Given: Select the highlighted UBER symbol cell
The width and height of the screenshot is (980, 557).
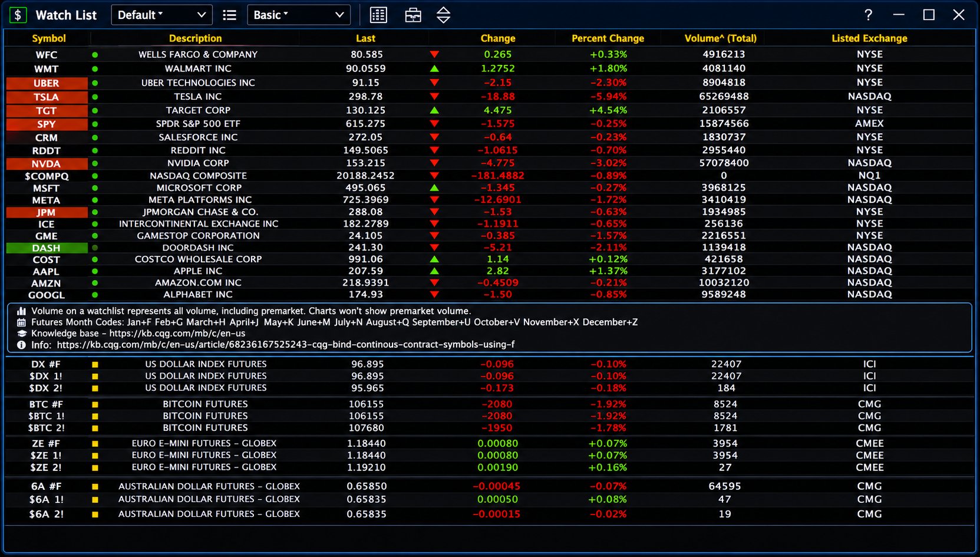Looking at the screenshot, I should [47, 83].
